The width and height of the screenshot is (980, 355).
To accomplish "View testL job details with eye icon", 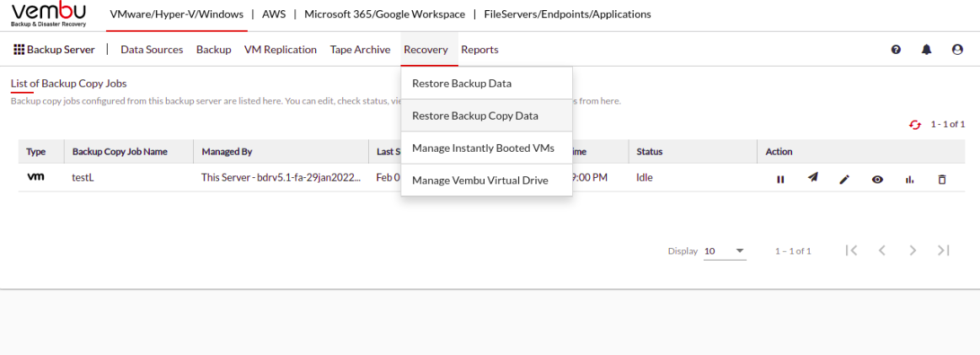I will [877, 180].
